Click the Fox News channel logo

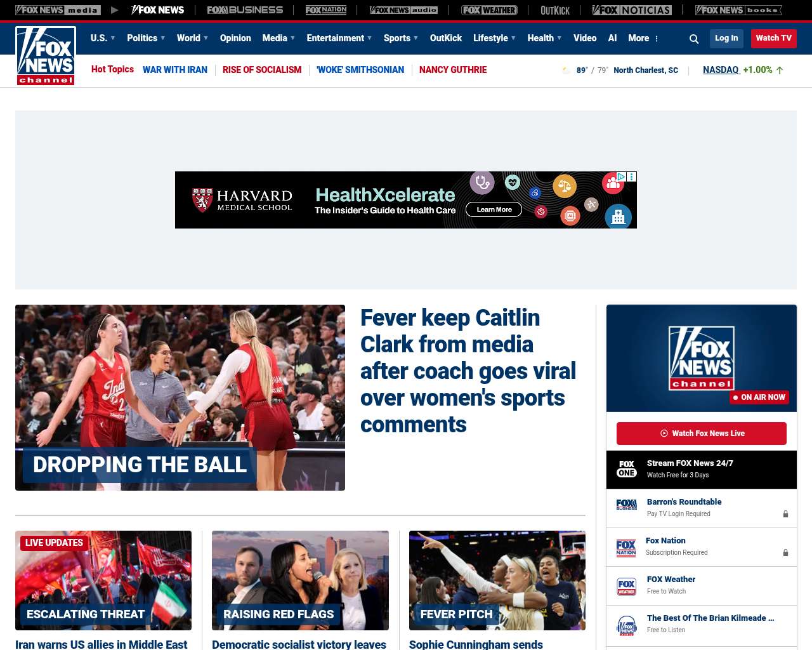click(46, 56)
